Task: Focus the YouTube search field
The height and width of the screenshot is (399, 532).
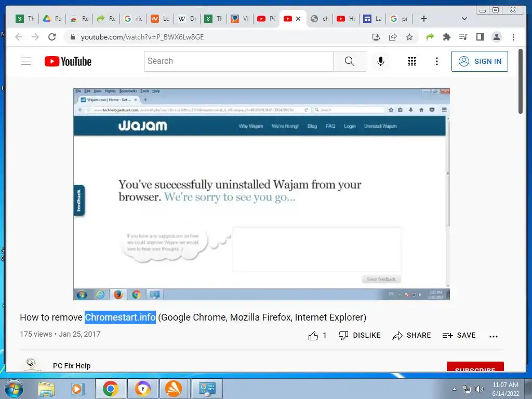Action: [238, 61]
